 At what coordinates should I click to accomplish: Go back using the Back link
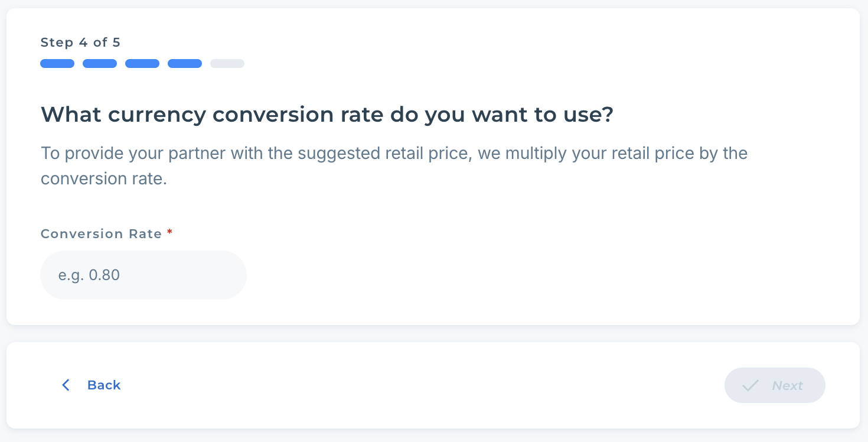[92, 385]
